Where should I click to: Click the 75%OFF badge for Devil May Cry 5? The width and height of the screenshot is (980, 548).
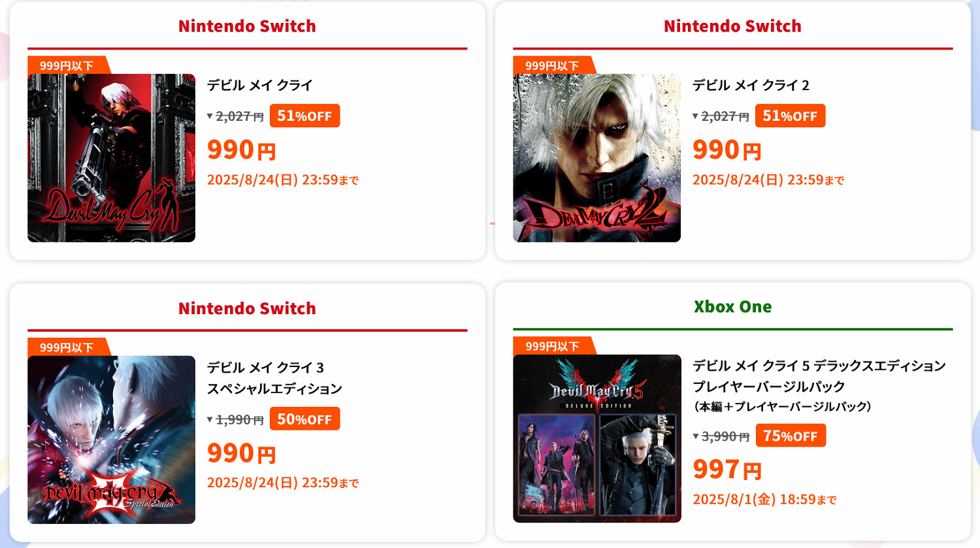(x=791, y=436)
